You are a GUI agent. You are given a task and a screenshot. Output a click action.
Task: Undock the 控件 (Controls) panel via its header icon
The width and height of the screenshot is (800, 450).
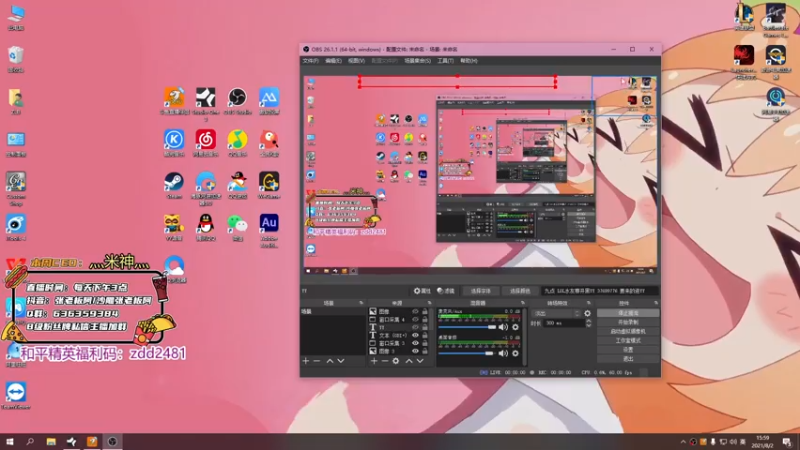pyautogui.click(x=656, y=303)
